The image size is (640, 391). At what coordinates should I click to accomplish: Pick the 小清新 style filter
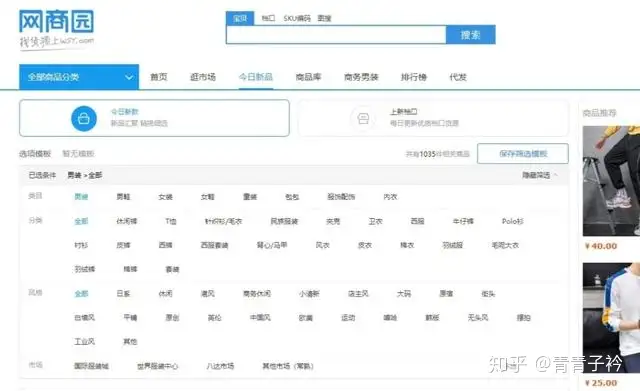tap(309, 293)
